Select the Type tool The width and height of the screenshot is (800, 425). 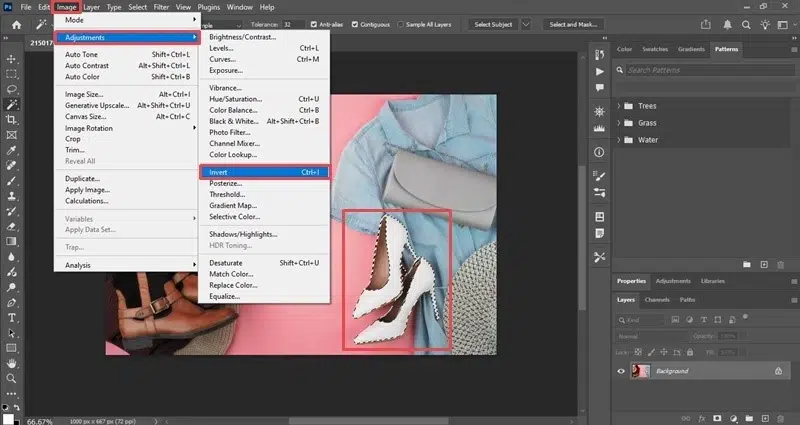click(12, 317)
